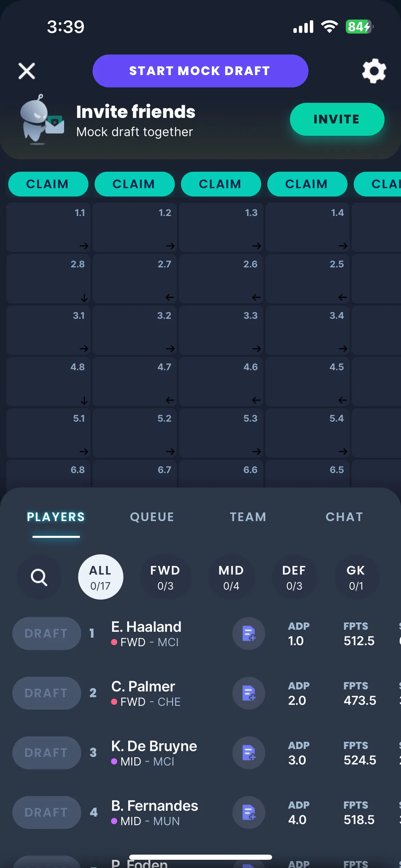
Task: Select the ALL players filter
Action: (101, 577)
